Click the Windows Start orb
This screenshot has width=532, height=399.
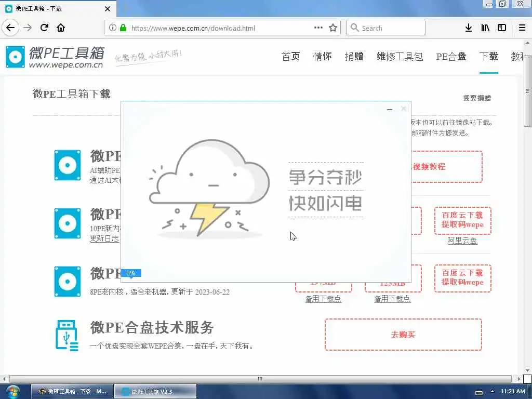(x=12, y=392)
